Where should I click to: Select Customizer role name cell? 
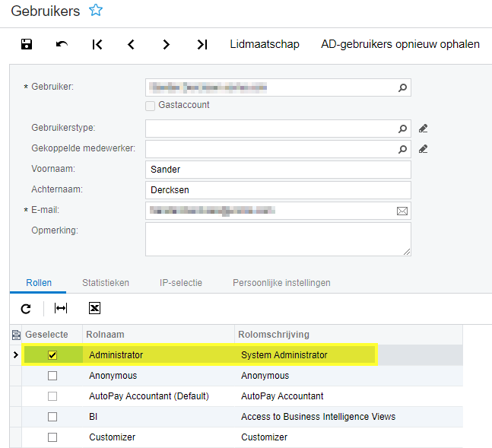coord(158,437)
